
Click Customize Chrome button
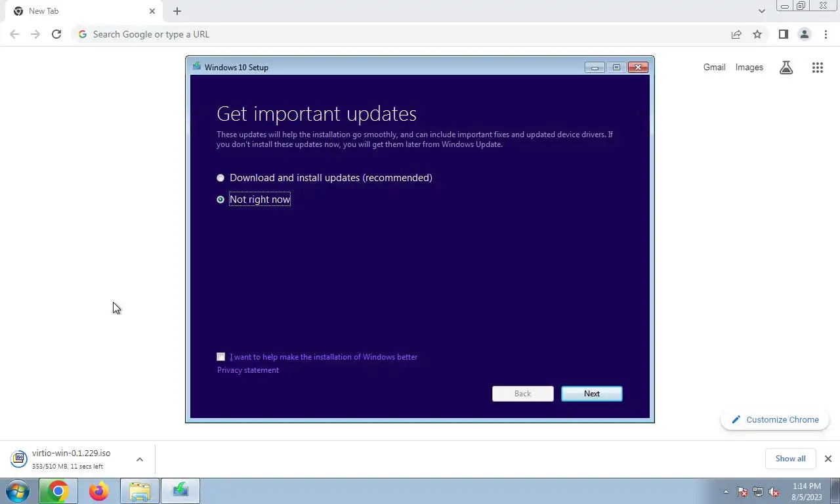[775, 420]
